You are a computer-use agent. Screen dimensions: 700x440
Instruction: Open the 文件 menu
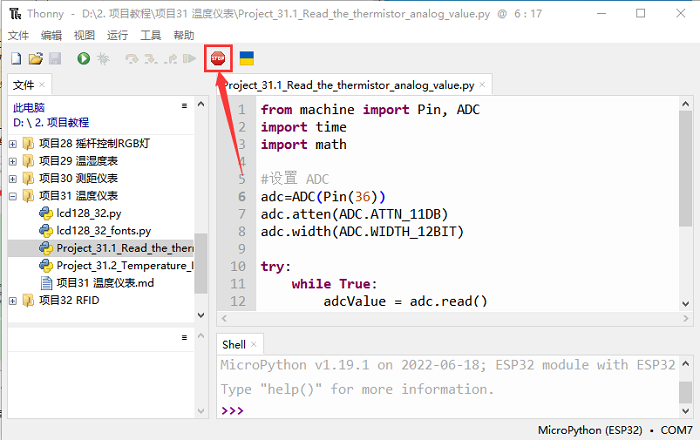pyautogui.click(x=18, y=35)
